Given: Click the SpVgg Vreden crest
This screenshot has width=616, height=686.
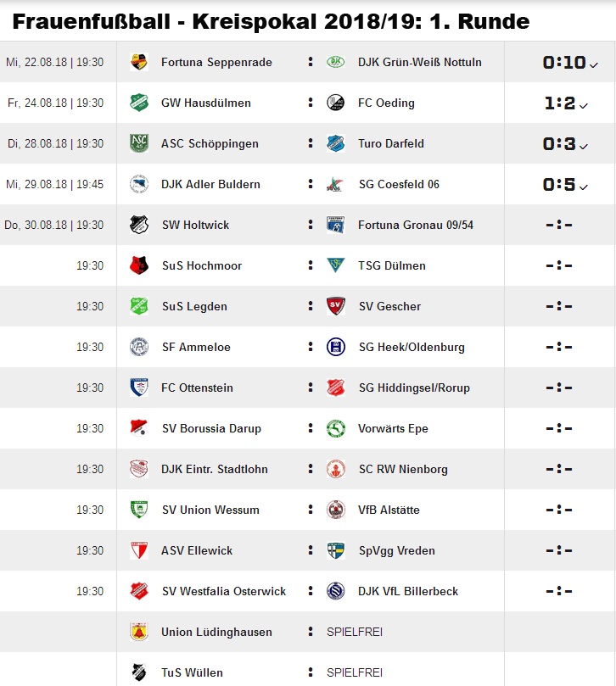Looking at the screenshot, I should (x=335, y=550).
